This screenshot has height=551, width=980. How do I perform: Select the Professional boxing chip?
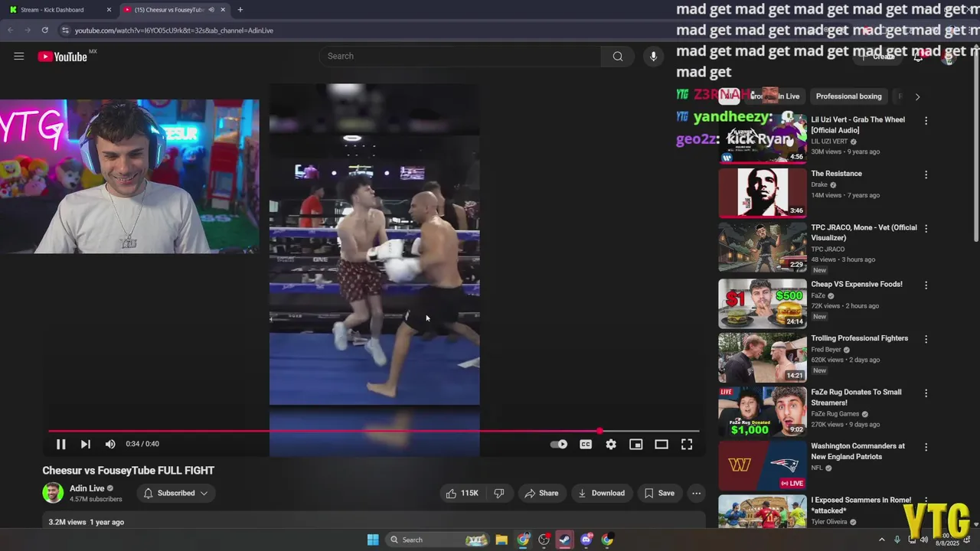[x=848, y=96]
